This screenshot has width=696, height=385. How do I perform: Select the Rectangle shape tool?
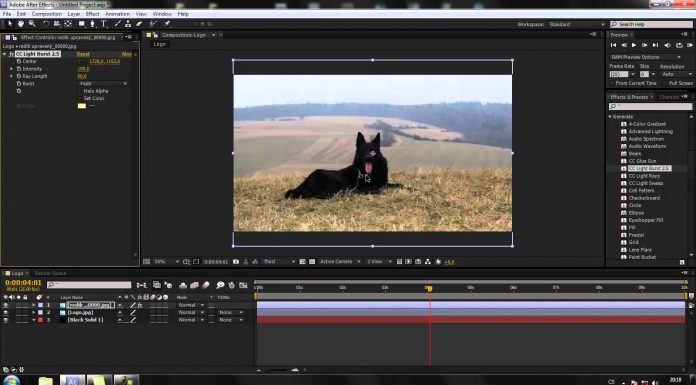(82, 24)
